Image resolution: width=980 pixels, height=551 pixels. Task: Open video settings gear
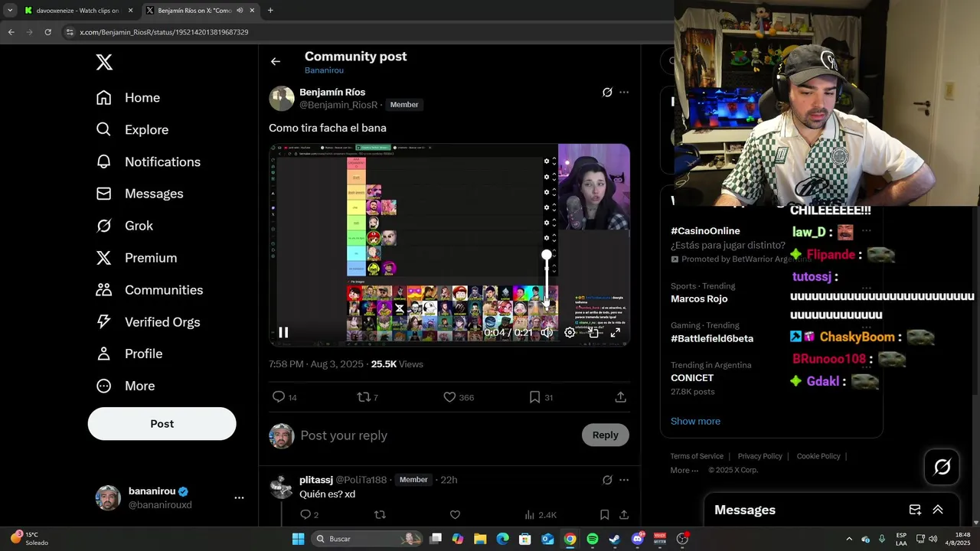coord(570,332)
